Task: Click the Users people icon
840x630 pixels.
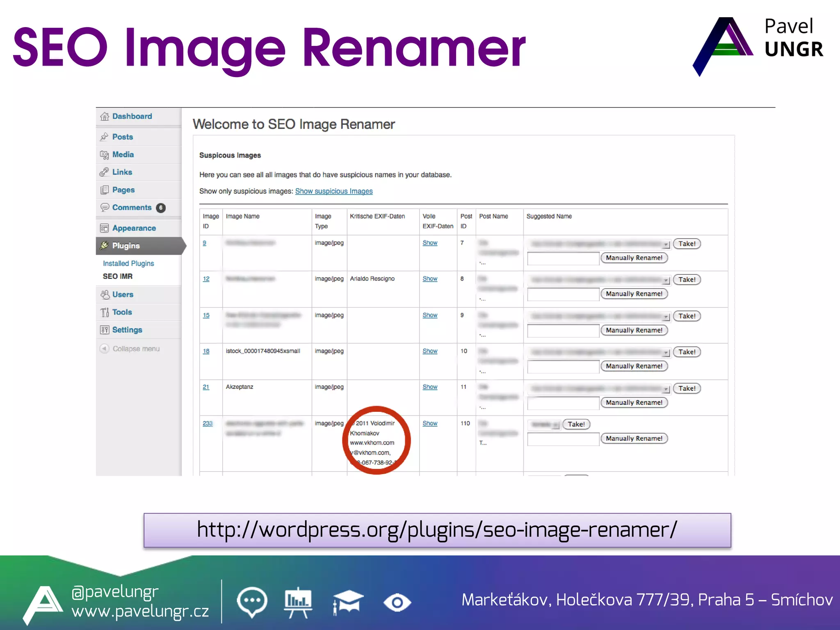Action: tap(105, 294)
